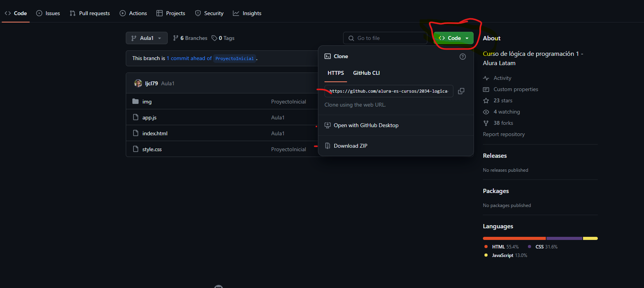644x288 pixels.
Task: Click the clone URL text field
Action: tap(389, 91)
